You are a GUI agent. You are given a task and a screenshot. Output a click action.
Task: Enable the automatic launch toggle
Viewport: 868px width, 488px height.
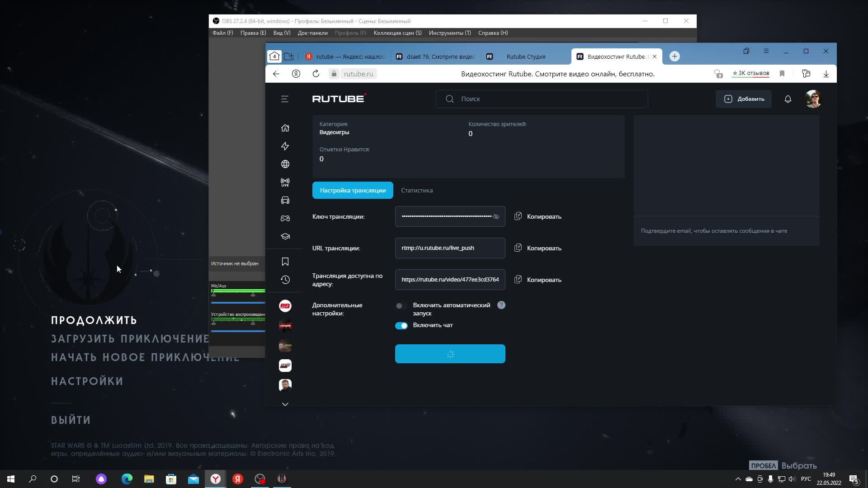pos(401,306)
